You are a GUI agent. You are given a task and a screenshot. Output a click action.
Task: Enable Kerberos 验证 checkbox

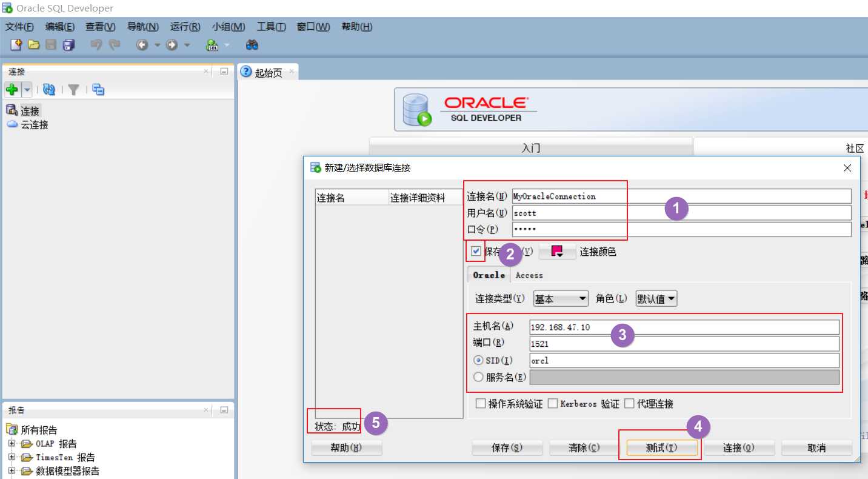coord(552,403)
